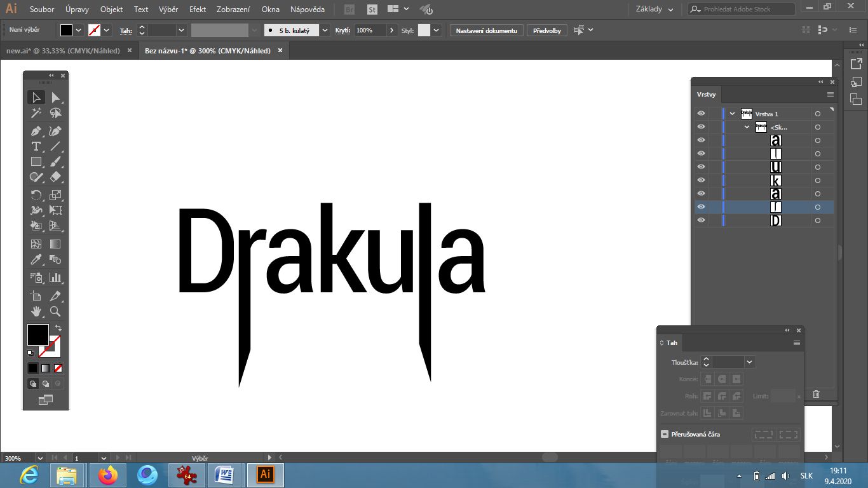Viewport: 868px width, 488px height.
Task: Click the Nastavení dokumentu button
Action: [x=486, y=30]
